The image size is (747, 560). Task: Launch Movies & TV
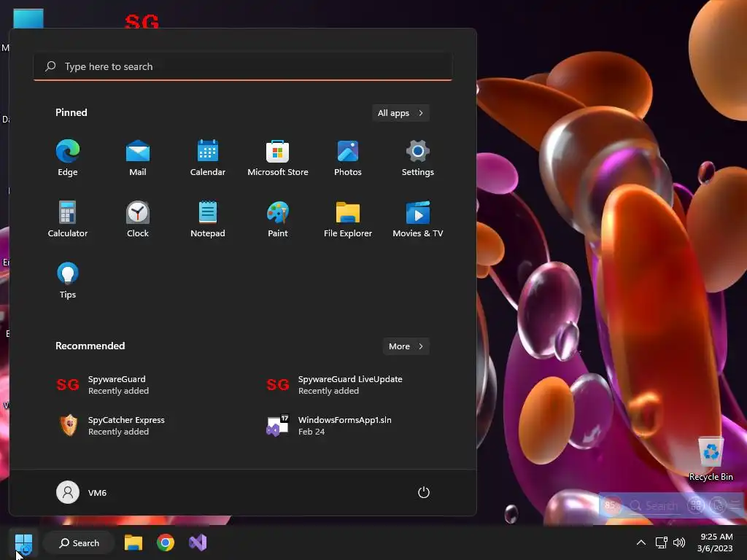(x=418, y=219)
